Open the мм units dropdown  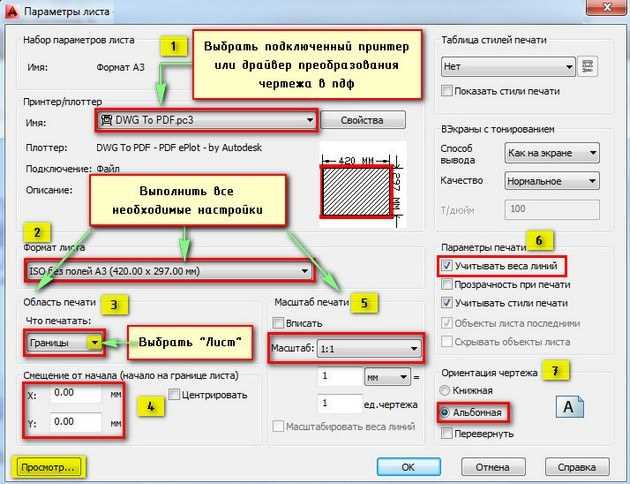387,377
